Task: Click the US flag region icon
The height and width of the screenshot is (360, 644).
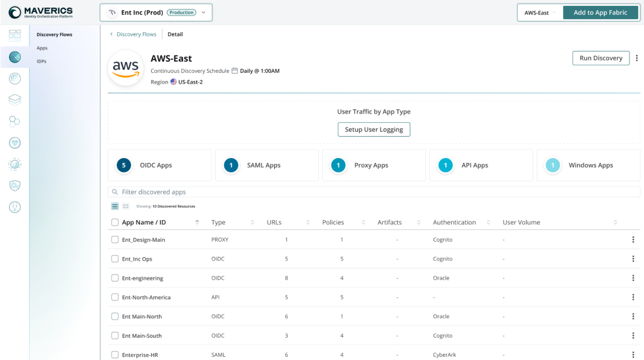Action: [x=173, y=82]
